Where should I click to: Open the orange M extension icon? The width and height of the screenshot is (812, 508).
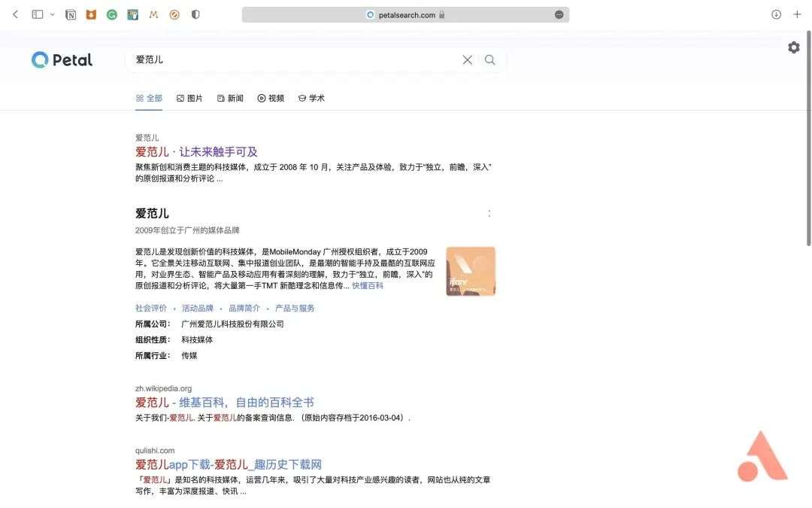[x=153, y=14]
